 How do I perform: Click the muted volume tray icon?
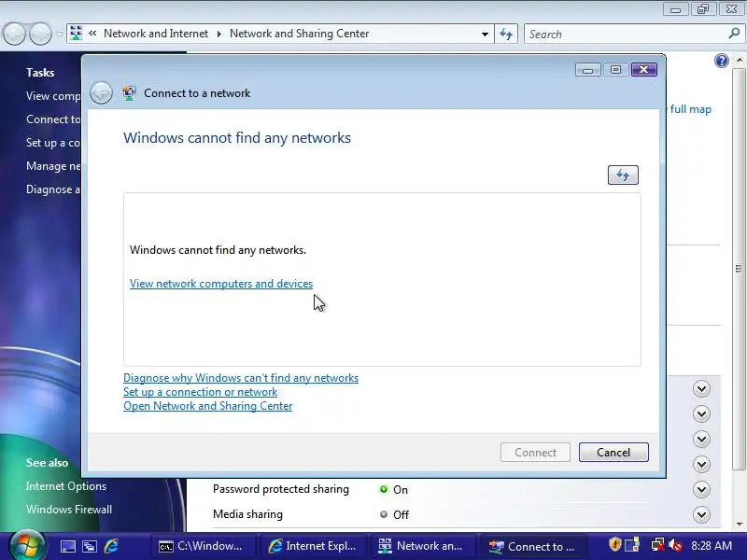(675, 545)
